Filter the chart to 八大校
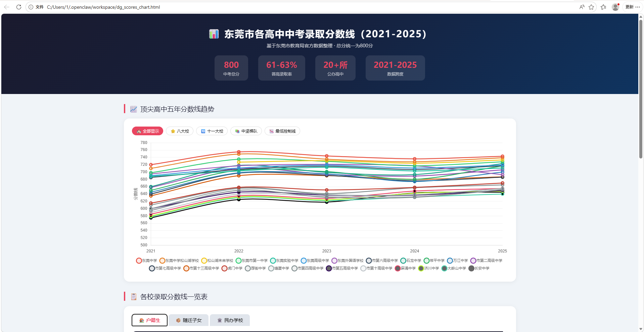The image size is (644, 332). click(x=180, y=131)
